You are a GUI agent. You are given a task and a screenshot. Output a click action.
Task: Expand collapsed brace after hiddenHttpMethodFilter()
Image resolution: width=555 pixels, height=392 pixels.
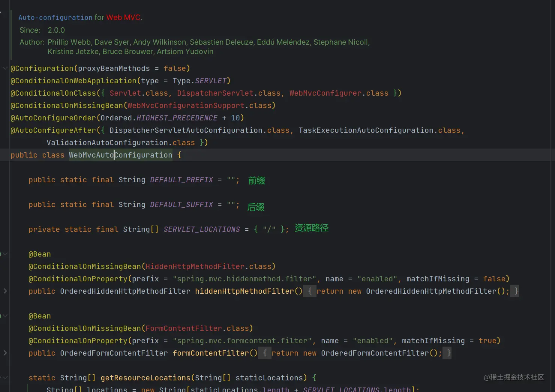click(x=309, y=291)
